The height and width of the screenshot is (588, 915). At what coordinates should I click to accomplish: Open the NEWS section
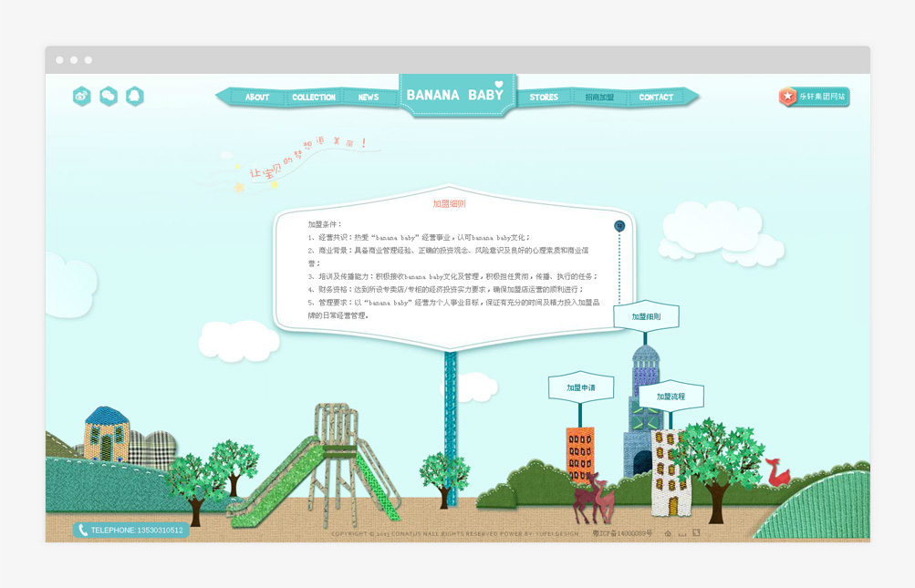click(369, 98)
